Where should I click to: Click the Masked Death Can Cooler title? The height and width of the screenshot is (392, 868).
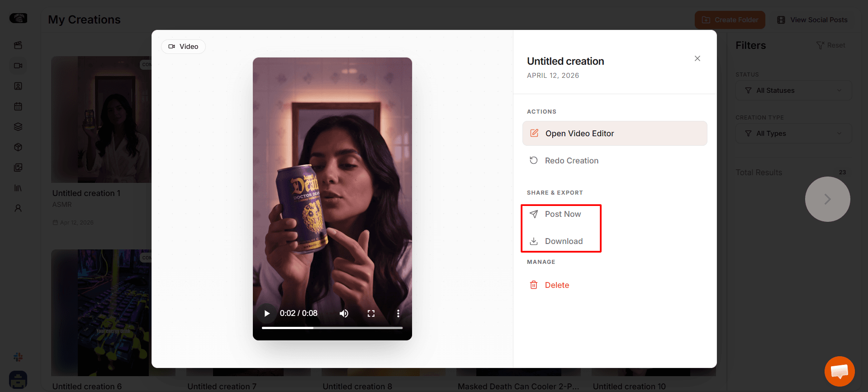pos(518,387)
